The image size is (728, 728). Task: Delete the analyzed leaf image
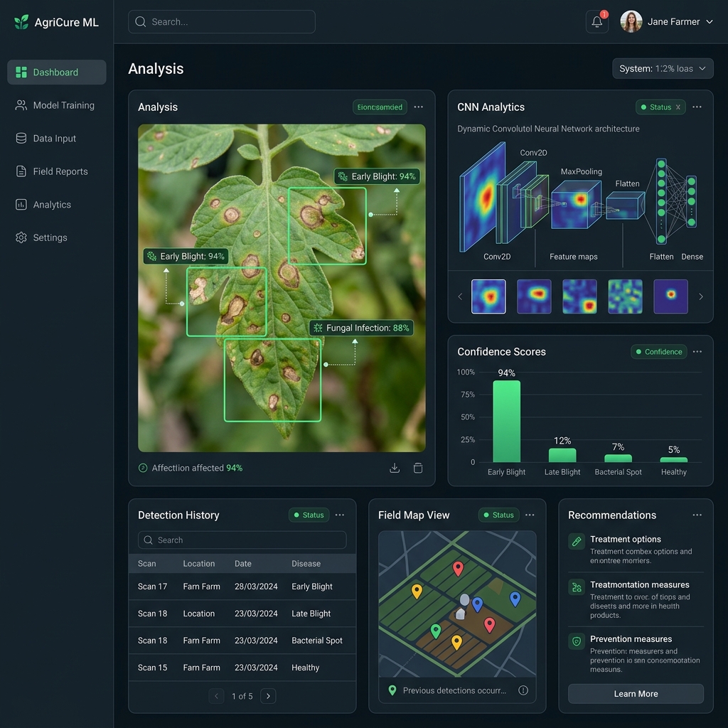pyautogui.click(x=418, y=468)
